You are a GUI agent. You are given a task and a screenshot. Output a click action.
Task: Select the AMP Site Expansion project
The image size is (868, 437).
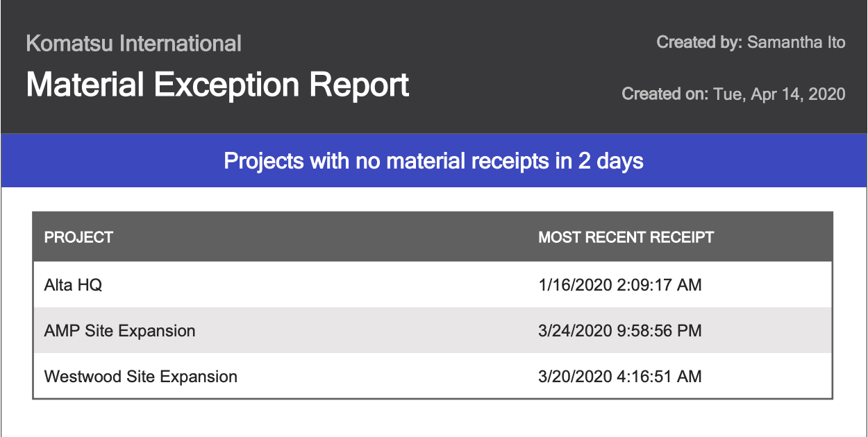(x=119, y=331)
